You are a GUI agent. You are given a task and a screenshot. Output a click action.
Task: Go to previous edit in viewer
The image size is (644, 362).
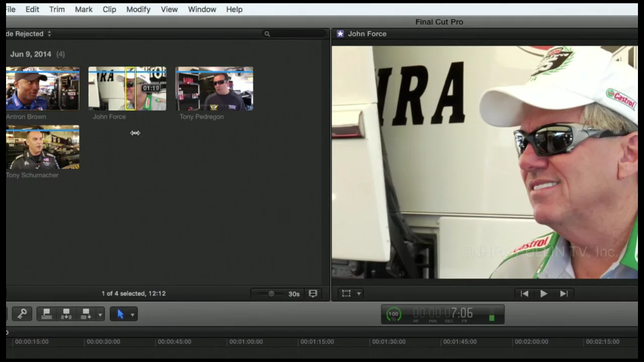524,294
